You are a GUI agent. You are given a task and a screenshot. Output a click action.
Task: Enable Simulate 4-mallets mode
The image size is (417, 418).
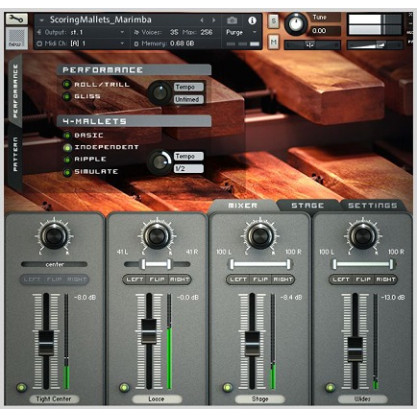coord(67,172)
